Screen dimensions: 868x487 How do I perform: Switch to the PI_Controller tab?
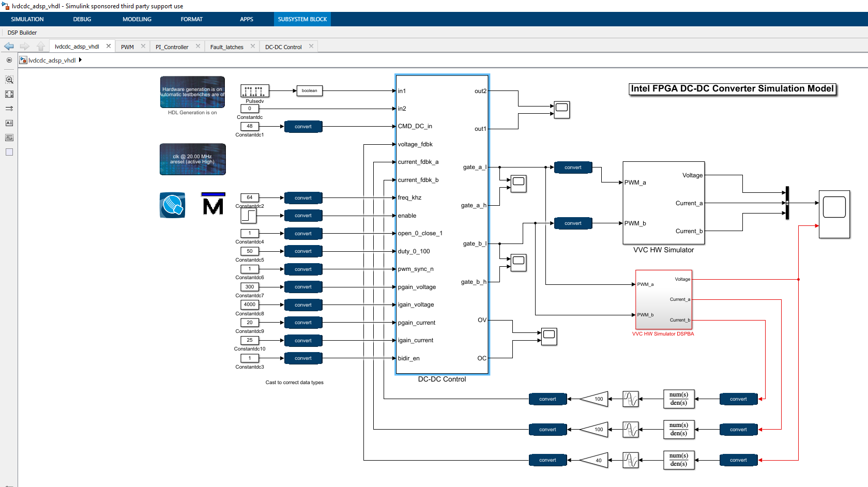pyautogui.click(x=172, y=47)
